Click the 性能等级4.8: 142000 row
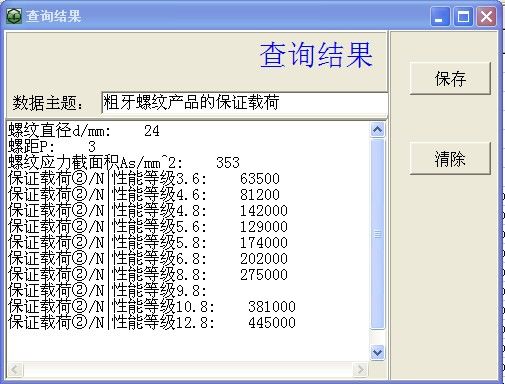505x384 pixels. pos(148,210)
